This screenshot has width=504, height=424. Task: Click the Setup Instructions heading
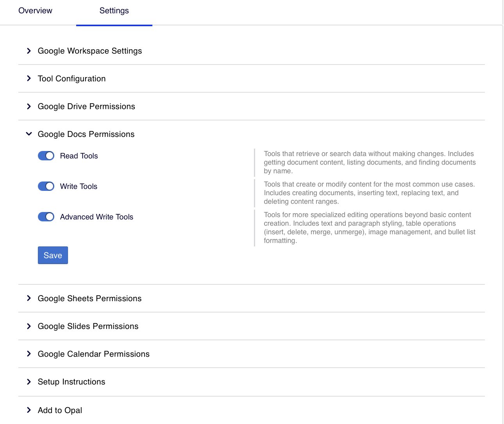71,382
